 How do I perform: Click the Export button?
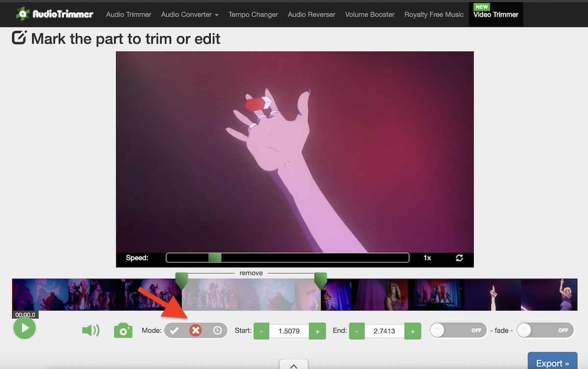pos(552,363)
